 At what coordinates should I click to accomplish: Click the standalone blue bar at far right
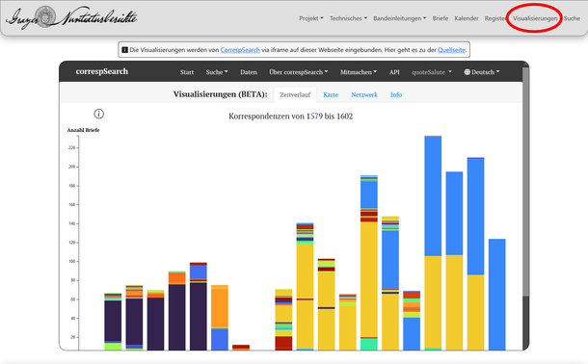coord(496,295)
